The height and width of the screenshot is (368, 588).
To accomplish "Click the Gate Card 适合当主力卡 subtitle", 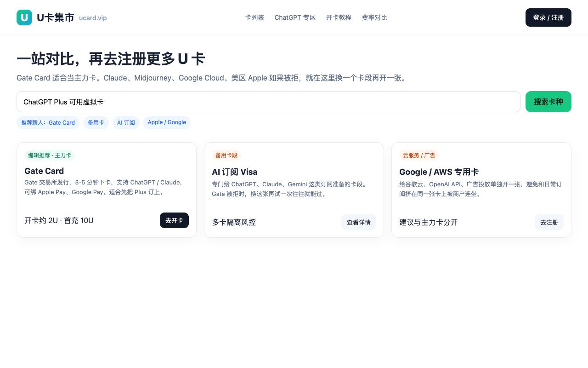I will 212,78.
